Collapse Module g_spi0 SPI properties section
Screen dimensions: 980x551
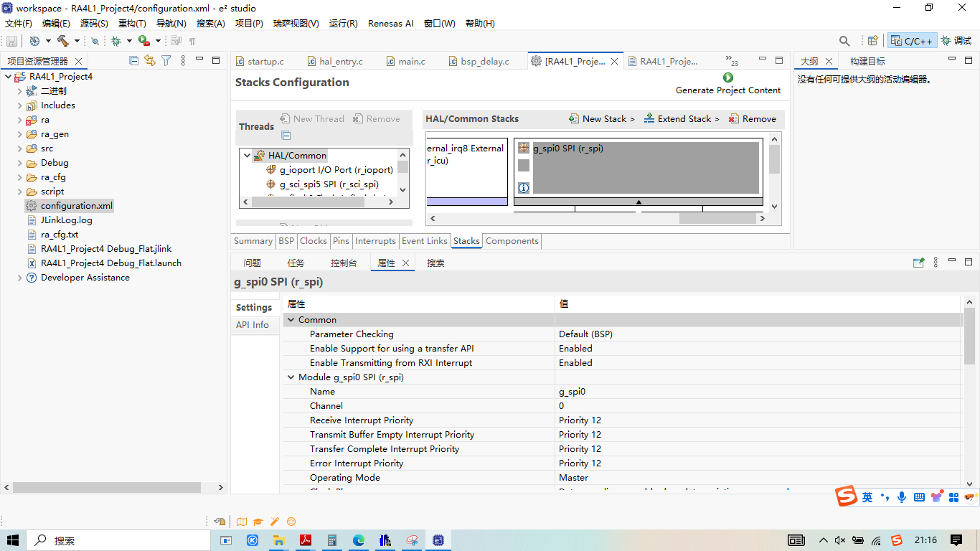click(291, 377)
